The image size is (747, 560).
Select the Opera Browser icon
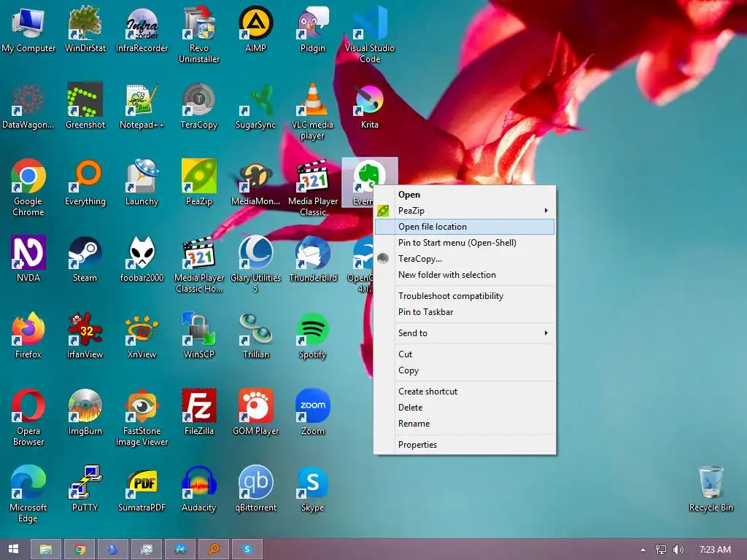[28, 418]
